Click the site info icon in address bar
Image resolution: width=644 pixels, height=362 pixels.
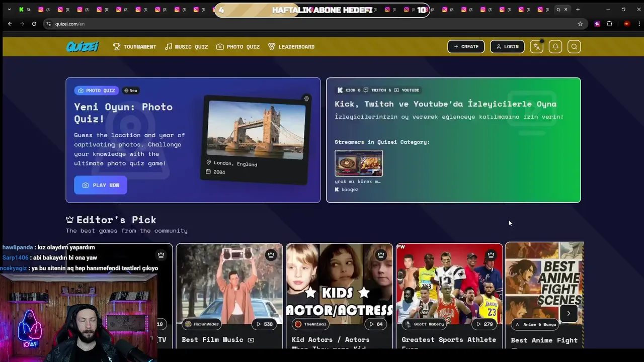(49, 24)
